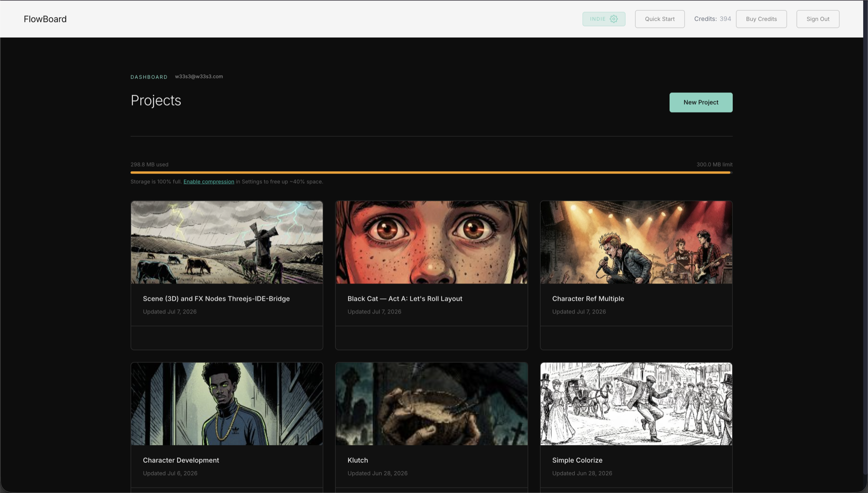Screen dimensions: 868x493
Task: Select title 'Simple Colorize'
Action: coord(577,460)
